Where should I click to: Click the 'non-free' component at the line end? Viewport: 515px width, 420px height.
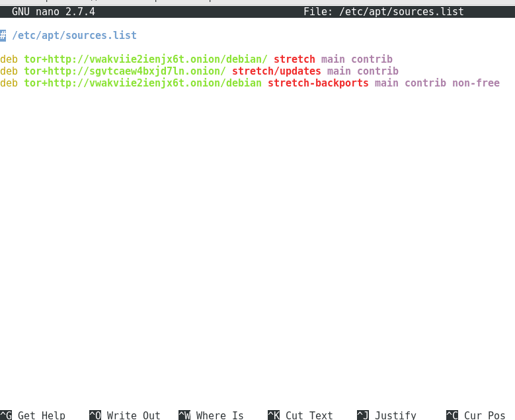tap(476, 83)
